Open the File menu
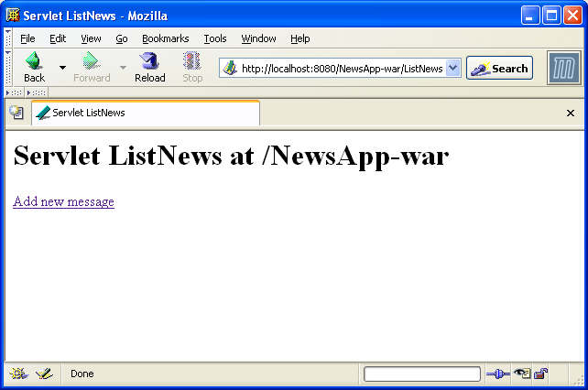This screenshot has height=390, width=588. (x=27, y=38)
